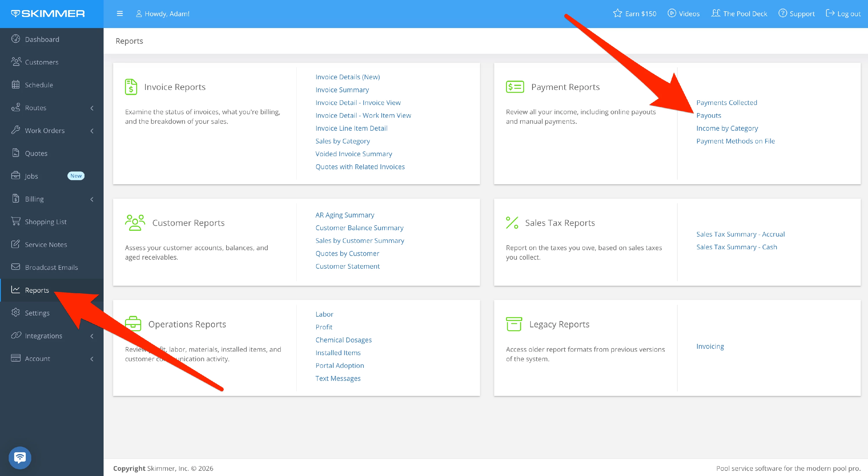
Task: Open the AR Aging Summary report
Action: [x=345, y=215]
